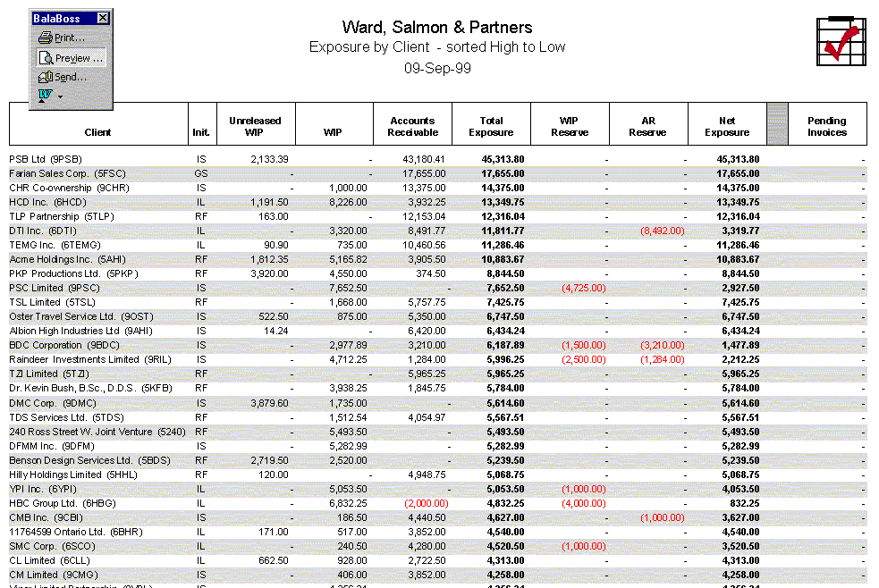This screenshot has height=588, width=879.
Task: Click the Print button in BalaBoss toolbar
Action: click(62, 38)
